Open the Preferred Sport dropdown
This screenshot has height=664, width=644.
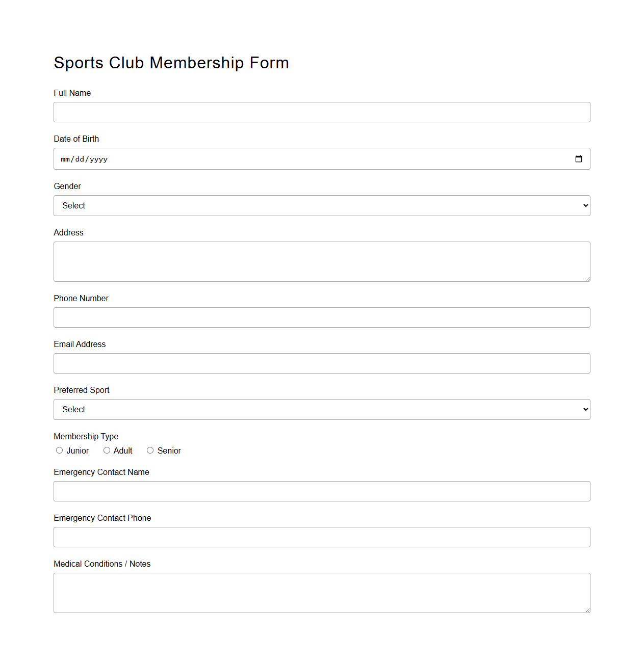click(x=321, y=409)
